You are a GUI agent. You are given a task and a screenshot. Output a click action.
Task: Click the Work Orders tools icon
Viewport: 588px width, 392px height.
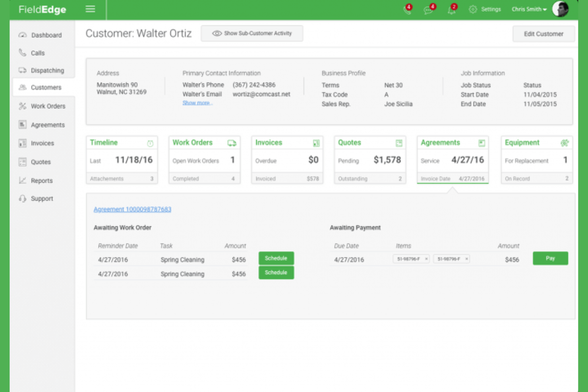click(22, 106)
